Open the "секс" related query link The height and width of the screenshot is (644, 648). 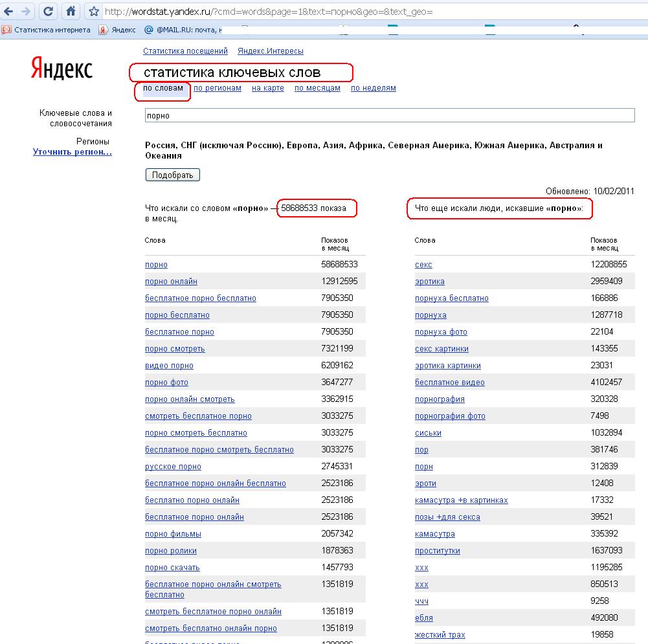423,265
